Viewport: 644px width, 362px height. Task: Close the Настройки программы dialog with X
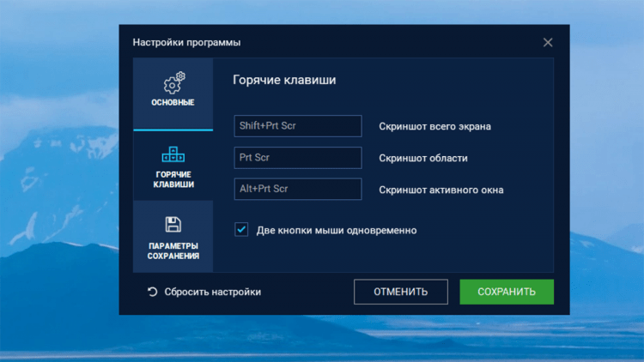click(548, 42)
